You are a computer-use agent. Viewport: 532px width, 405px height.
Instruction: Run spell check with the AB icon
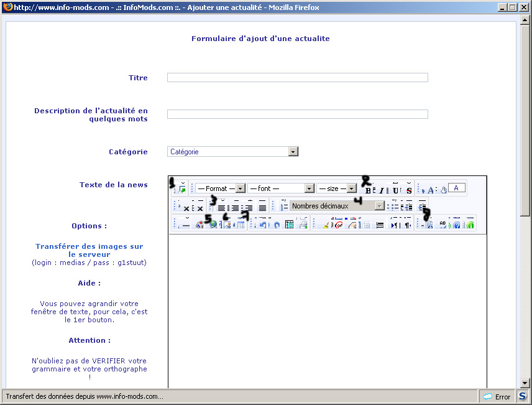pos(443,224)
